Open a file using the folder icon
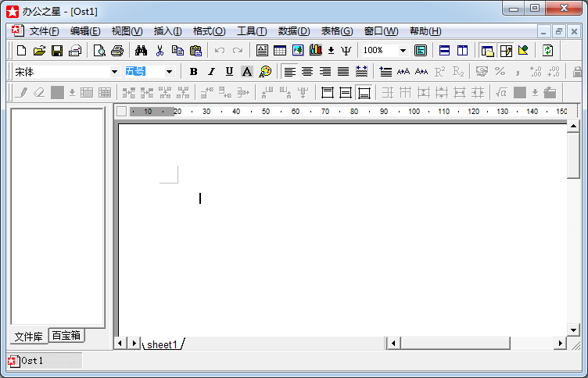The image size is (588, 378). [39, 51]
